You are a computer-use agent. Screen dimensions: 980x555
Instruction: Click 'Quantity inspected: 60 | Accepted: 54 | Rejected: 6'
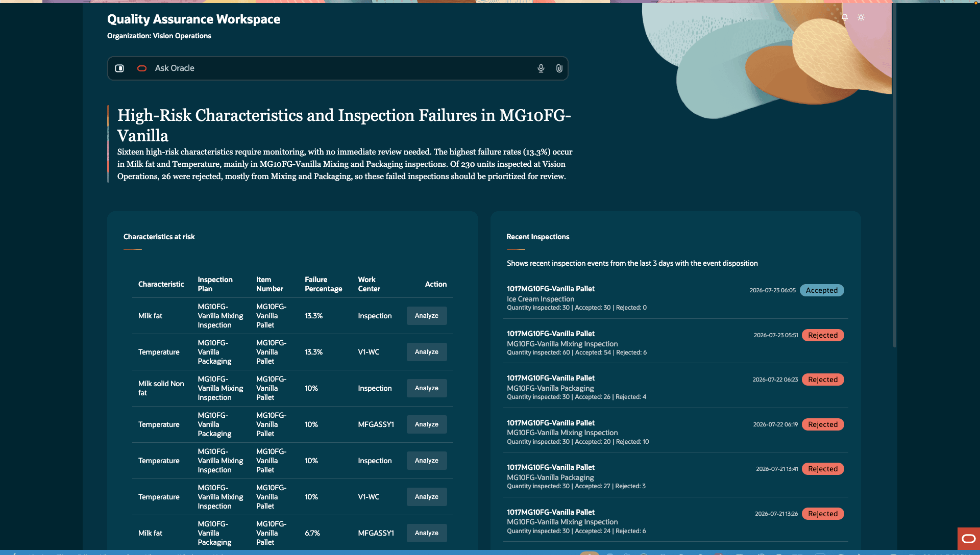pyautogui.click(x=577, y=352)
